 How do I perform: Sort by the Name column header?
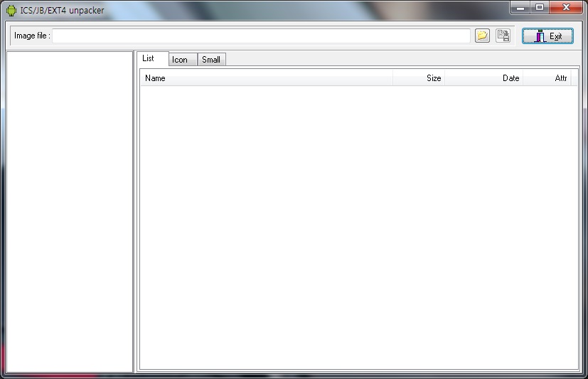(265, 78)
